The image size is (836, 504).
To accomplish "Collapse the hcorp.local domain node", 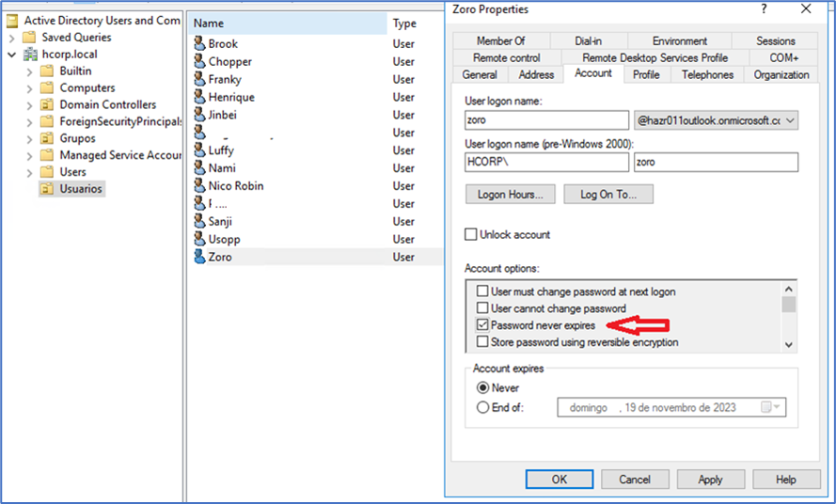I will point(11,55).
